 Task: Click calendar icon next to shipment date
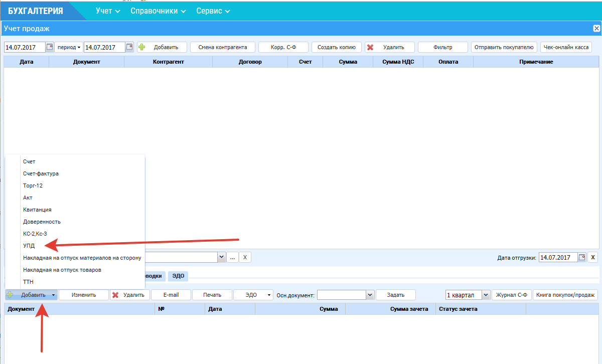point(582,257)
